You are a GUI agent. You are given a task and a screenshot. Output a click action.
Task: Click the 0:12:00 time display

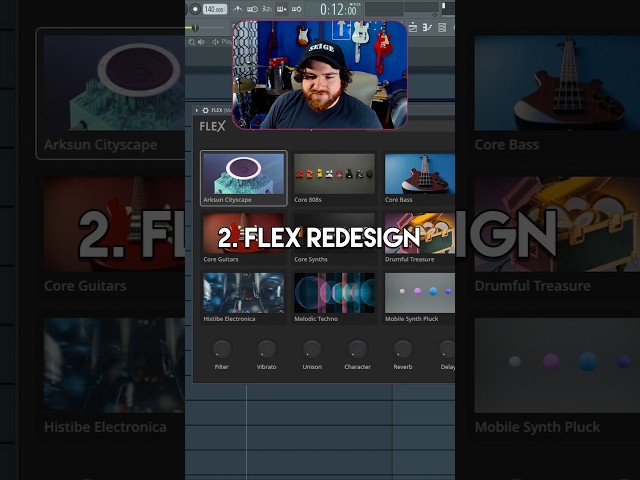point(338,9)
